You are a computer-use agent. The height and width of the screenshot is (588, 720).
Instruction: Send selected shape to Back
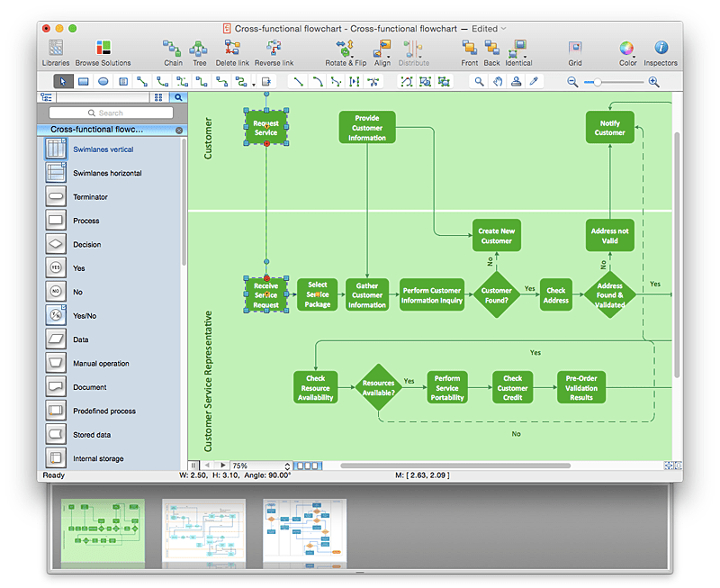(490, 50)
